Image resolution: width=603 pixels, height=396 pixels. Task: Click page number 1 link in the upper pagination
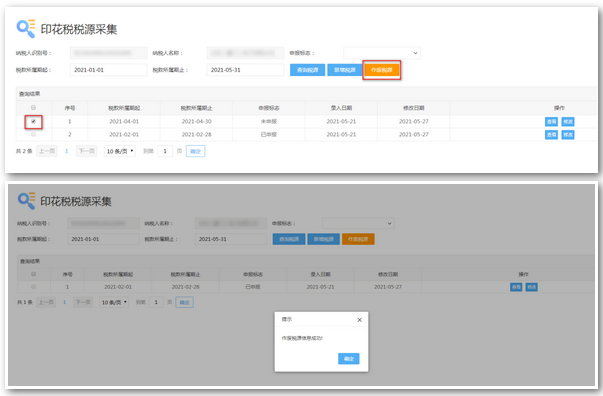(67, 151)
